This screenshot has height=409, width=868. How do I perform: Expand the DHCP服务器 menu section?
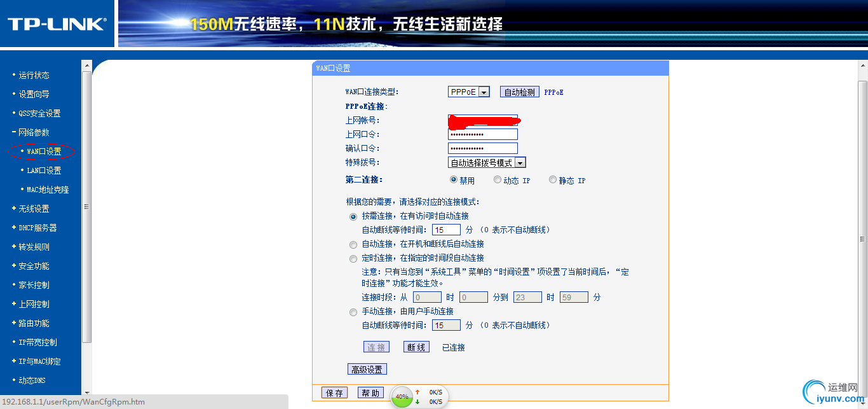tap(37, 228)
